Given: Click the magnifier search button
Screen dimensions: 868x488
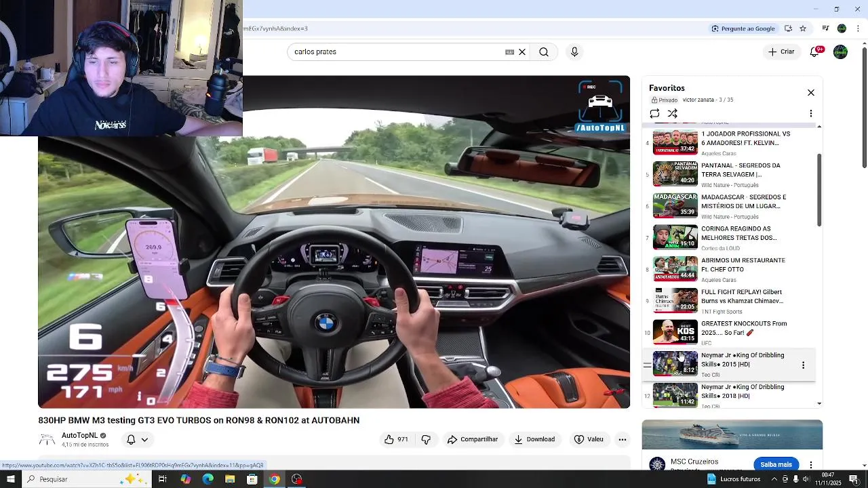Looking at the screenshot, I should 544,52.
